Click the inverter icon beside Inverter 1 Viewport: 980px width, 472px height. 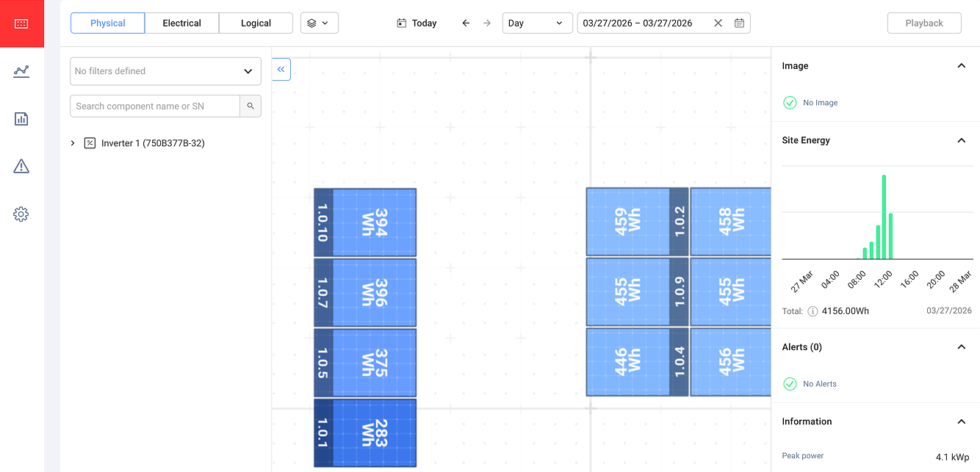[90, 143]
